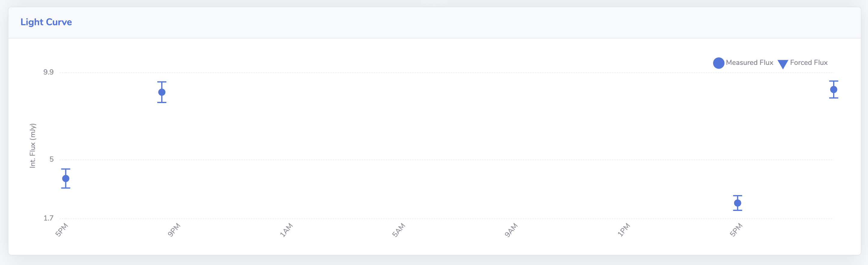Click the 9AM x-axis tick label
868x265 pixels.
click(511, 230)
